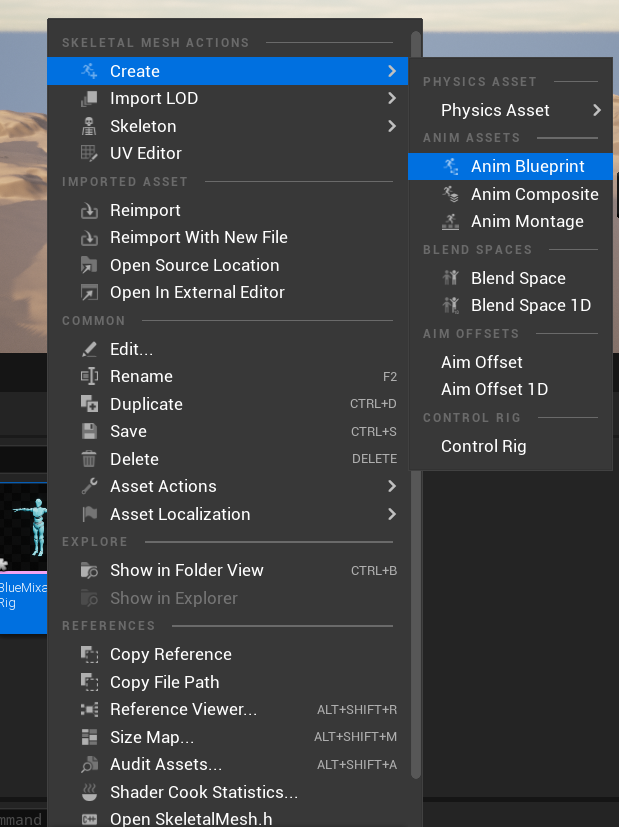
Task: Click the UV Editor grid icon
Action: 89,153
